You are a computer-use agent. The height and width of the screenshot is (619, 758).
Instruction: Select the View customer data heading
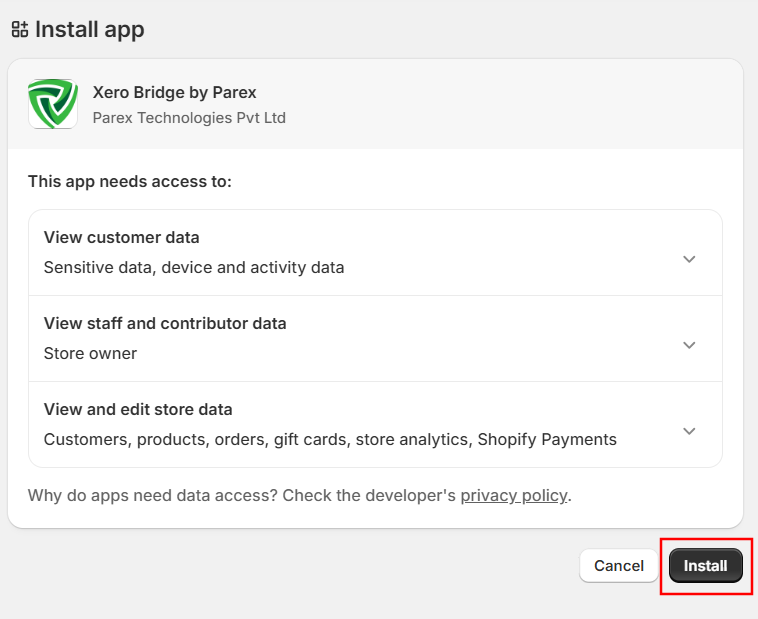click(x=121, y=238)
